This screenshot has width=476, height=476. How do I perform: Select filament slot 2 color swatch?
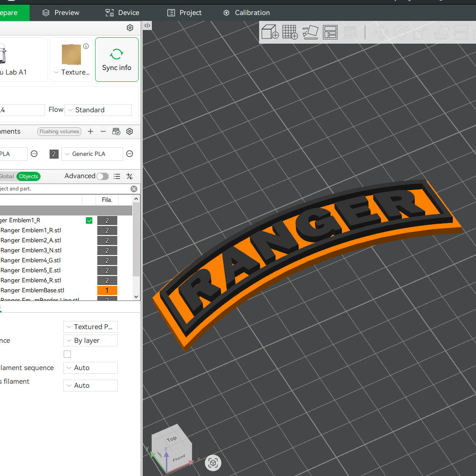click(54, 154)
